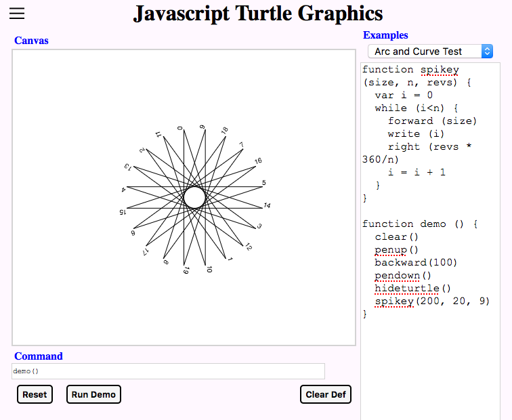Click the '(size, n, revs) {' code line
The width and height of the screenshot is (512, 420).
coord(417,82)
